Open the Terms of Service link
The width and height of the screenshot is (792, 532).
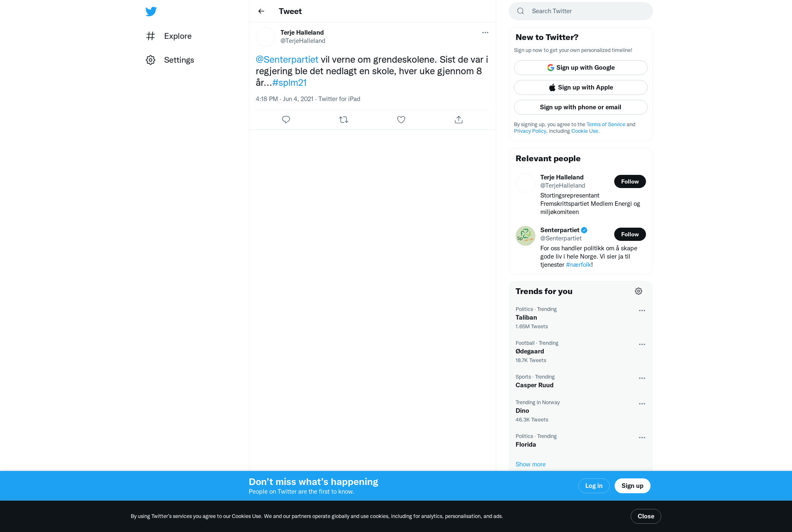[606, 125]
